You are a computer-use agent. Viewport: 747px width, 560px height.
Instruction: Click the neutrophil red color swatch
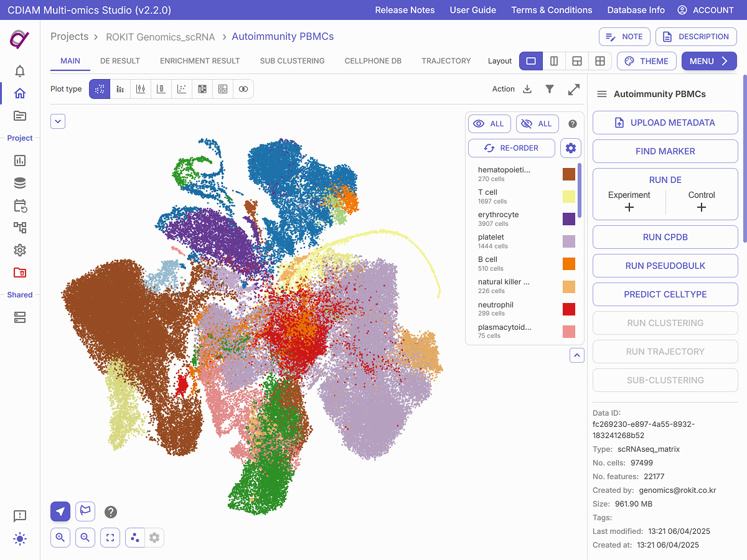pos(569,309)
